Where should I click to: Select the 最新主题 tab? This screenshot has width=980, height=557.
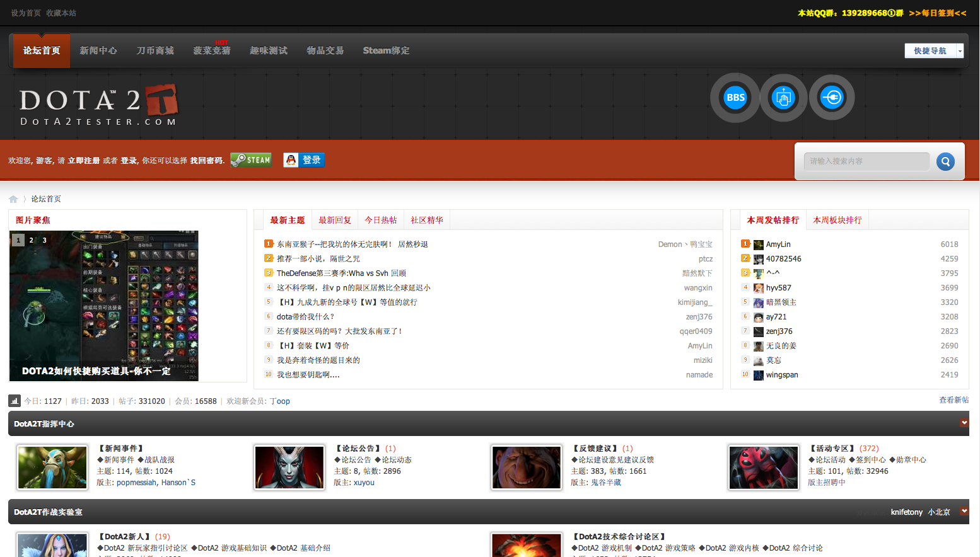[288, 220]
